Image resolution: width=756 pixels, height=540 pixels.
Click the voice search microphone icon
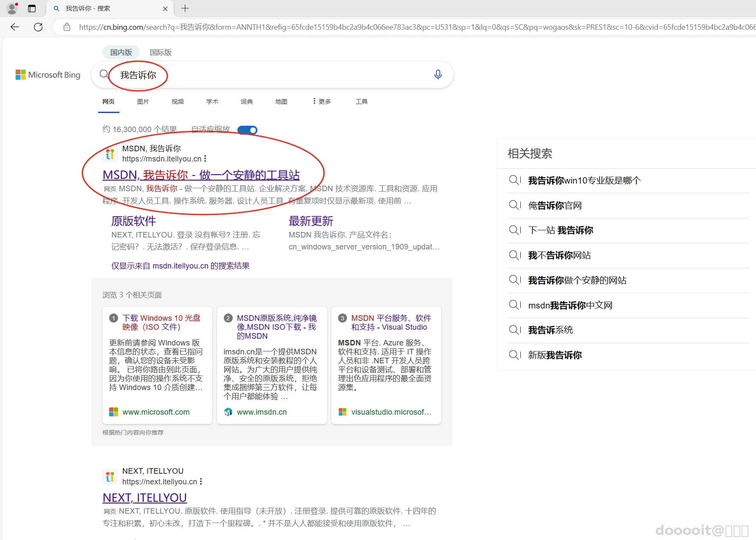[438, 74]
